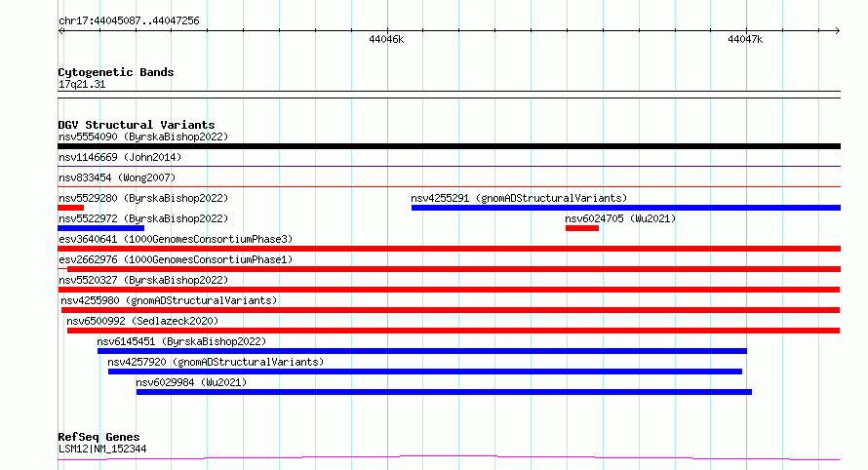Click the thin purple nsv1146669 variant line
Viewport: 868px width, 470px height.
pyautogui.click(x=449, y=166)
